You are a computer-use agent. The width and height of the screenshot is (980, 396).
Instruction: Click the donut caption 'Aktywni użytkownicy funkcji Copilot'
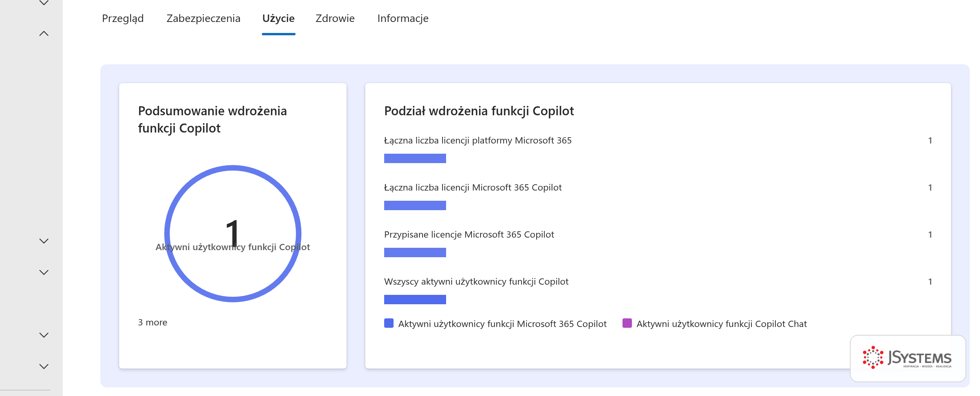tap(233, 247)
